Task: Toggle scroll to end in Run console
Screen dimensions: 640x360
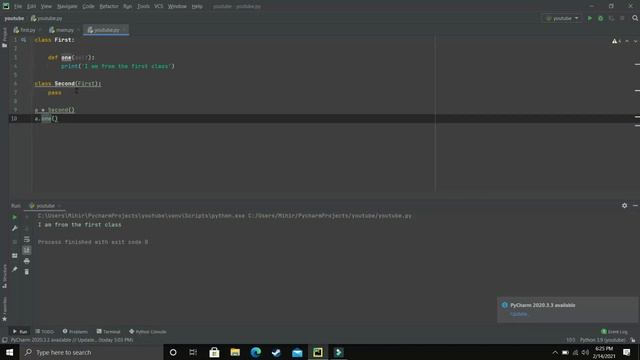Action: 27,250
